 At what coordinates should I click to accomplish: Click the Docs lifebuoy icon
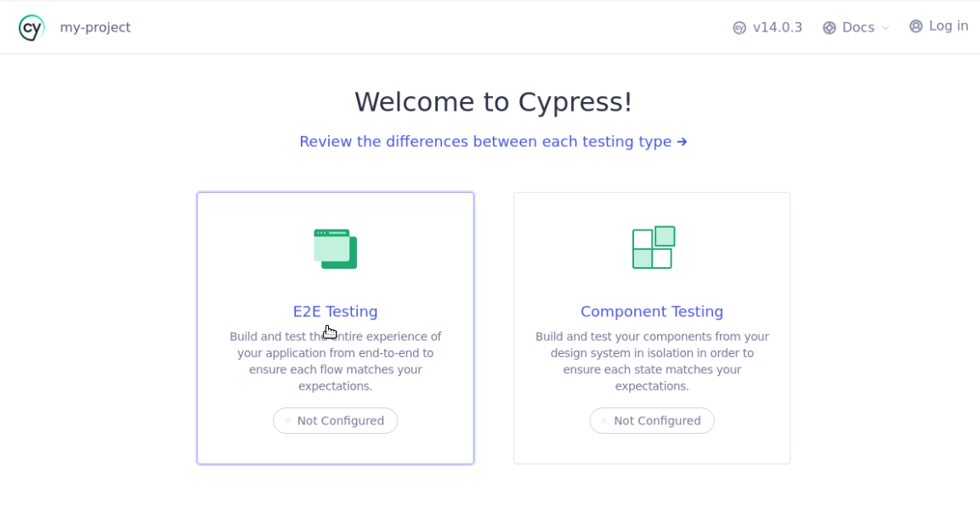pyautogui.click(x=830, y=27)
